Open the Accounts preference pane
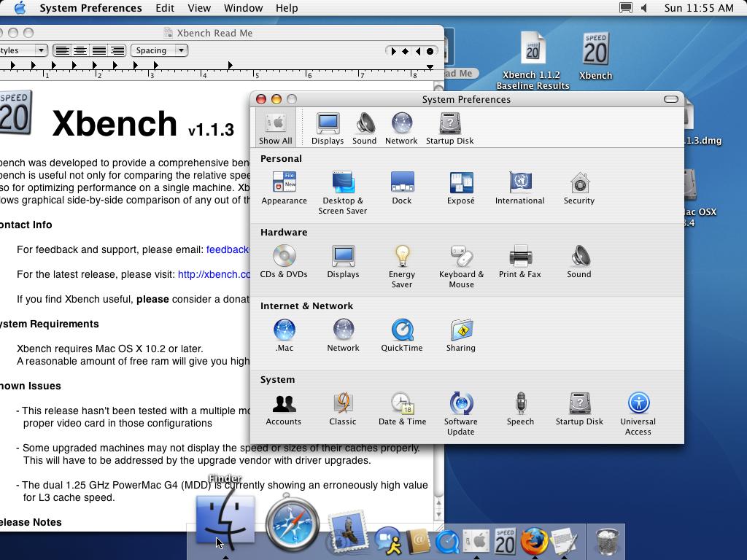Screen dimensions: 747x560 pos(284,409)
